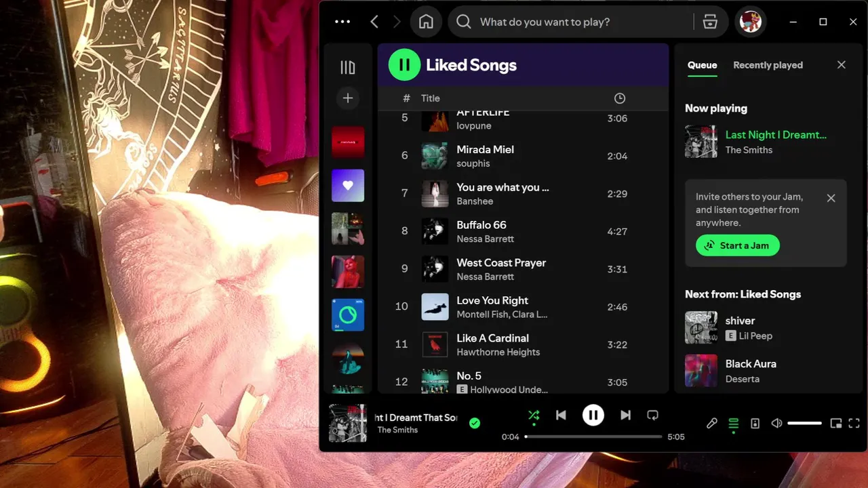Create a playlist with plus button
The height and width of the screenshot is (488, 868).
click(x=348, y=98)
